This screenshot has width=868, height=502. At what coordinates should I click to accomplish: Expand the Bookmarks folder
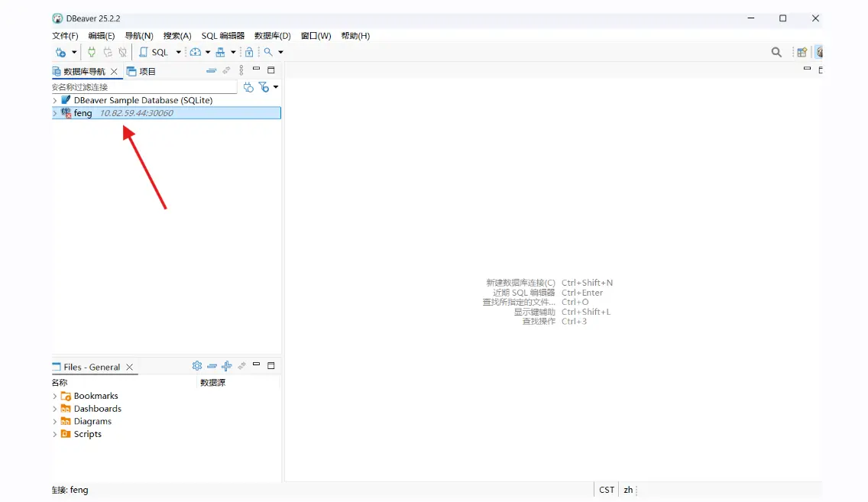pos(54,396)
